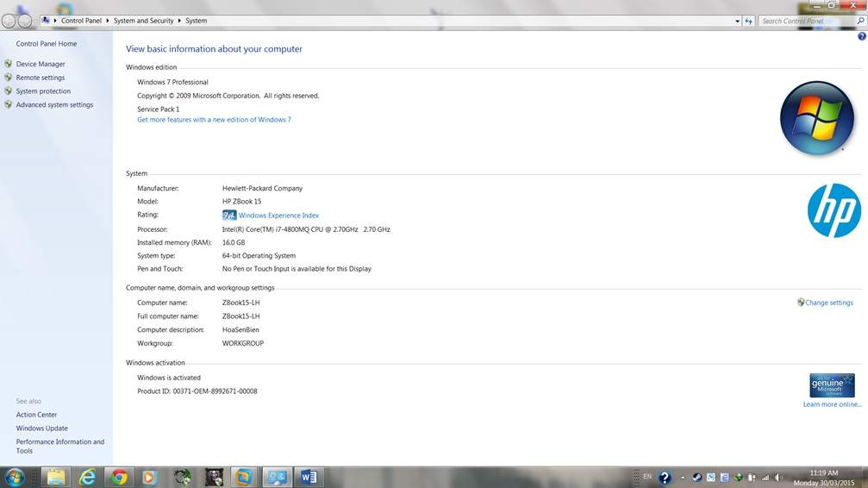Open Learn more online link

click(832, 404)
